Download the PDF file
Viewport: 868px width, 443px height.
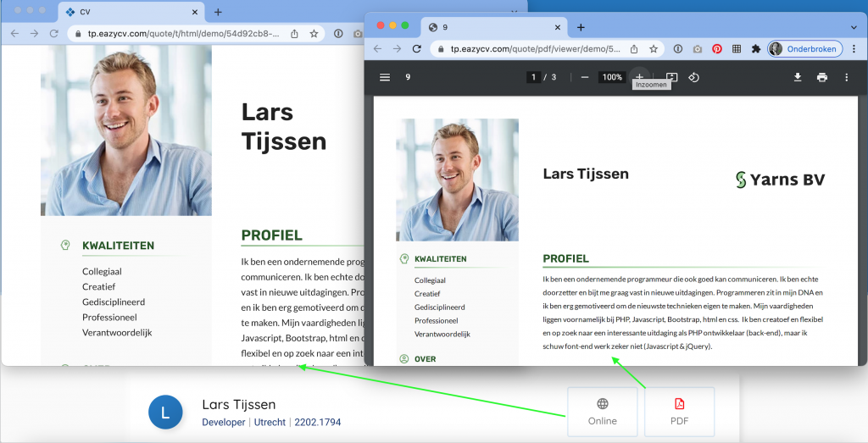(798, 77)
